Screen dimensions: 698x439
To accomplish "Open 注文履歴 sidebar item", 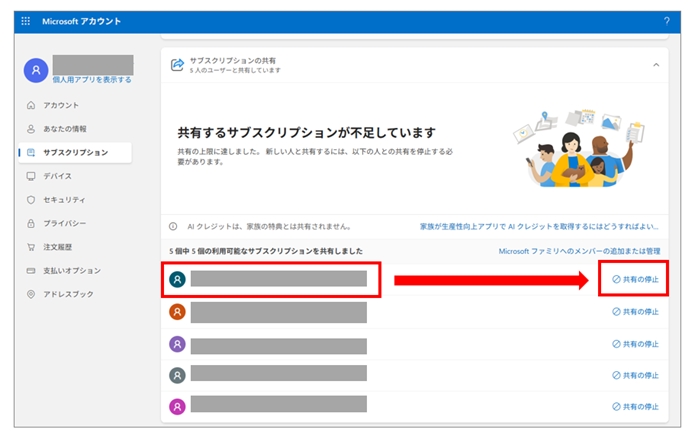I will coord(57,247).
